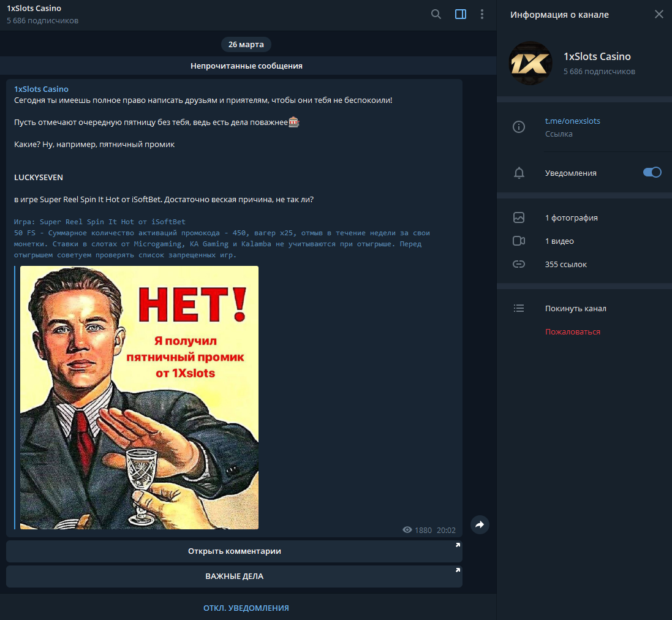Open the three-dot more options menu

click(x=482, y=14)
